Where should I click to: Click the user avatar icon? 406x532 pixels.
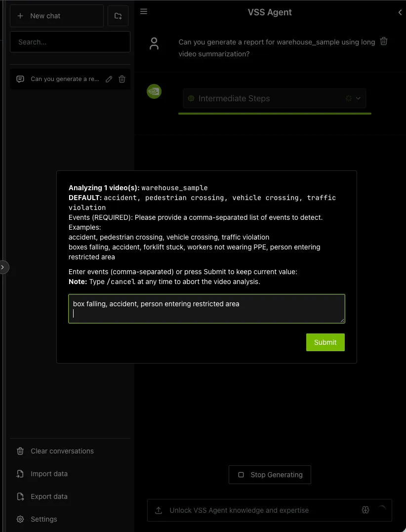tap(154, 44)
